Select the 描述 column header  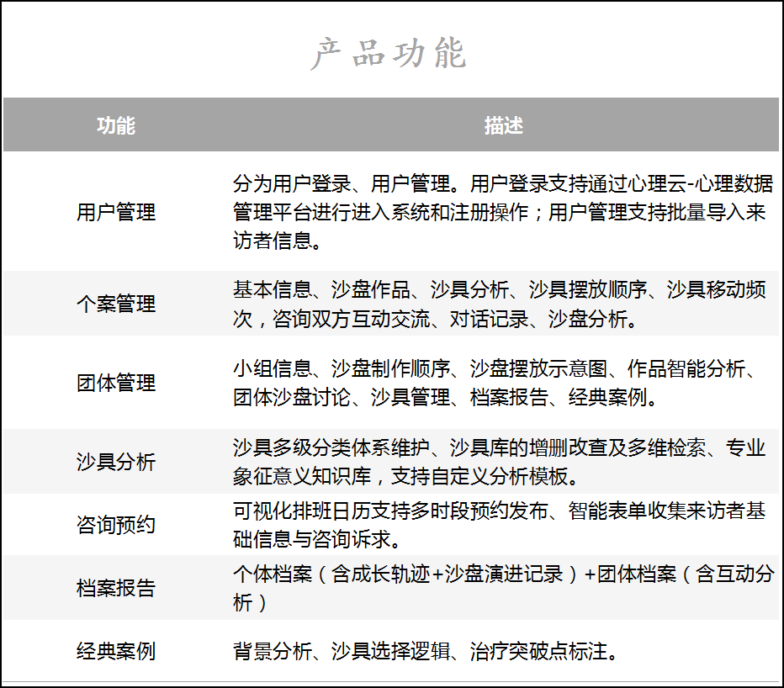click(x=503, y=125)
